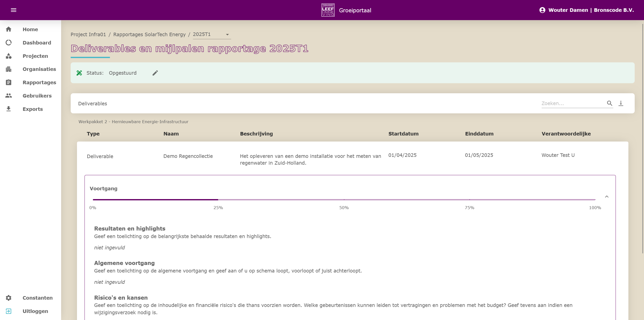The height and width of the screenshot is (320, 644).
Task: Click the Werkpakket 2 group label
Action: pos(133,122)
